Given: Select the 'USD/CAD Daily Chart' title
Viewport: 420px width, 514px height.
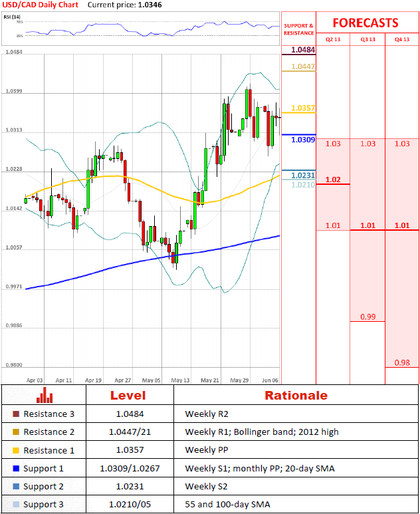Looking at the screenshot, I should click(41, 5).
